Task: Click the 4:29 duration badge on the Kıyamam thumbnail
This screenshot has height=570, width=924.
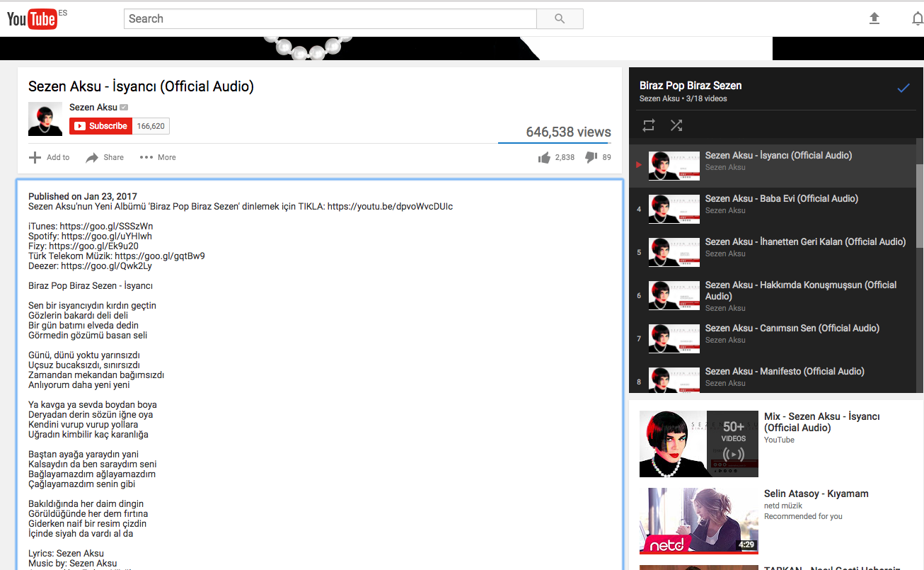Action: [x=745, y=545]
